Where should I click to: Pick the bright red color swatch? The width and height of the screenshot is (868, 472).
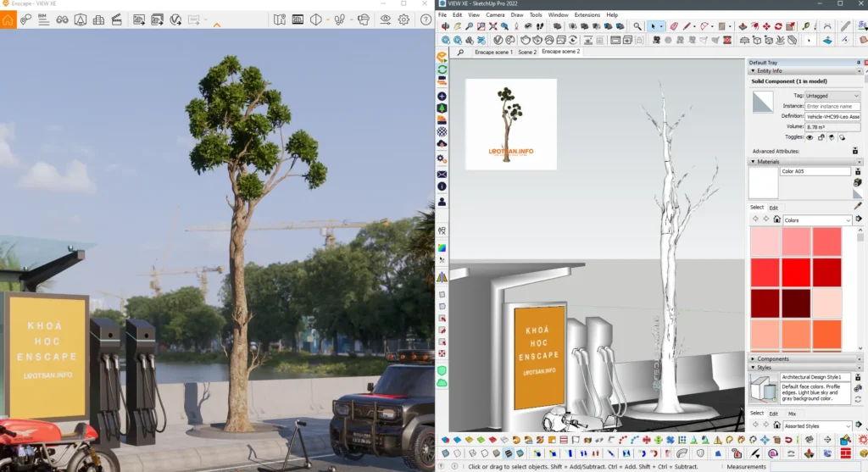[796, 272]
